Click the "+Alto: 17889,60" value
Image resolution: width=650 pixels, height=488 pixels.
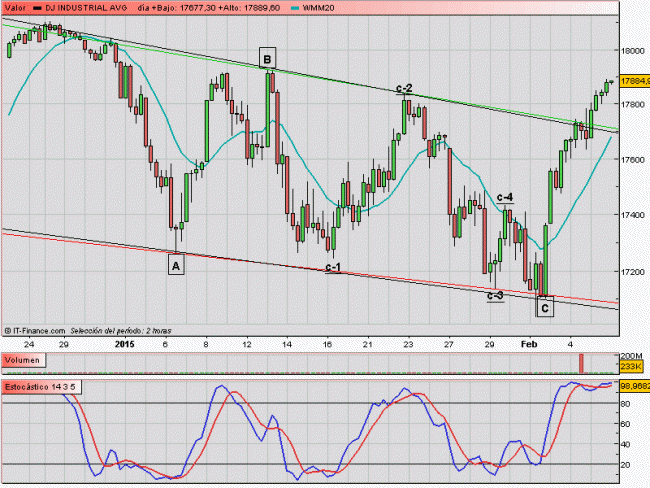click(x=250, y=8)
